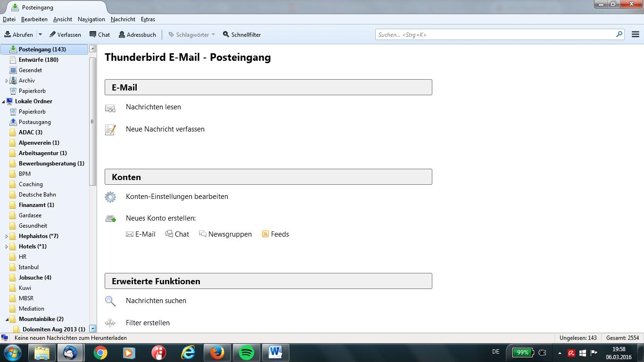This screenshot has height=362, width=644.
Task: Open the Extras menu
Action: [x=148, y=19]
